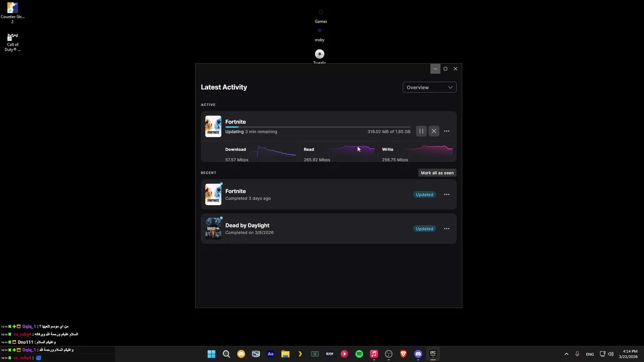Image resolution: width=644 pixels, height=362 pixels.
Task: Select the mdry desktop icon
Action: (319, 35)
